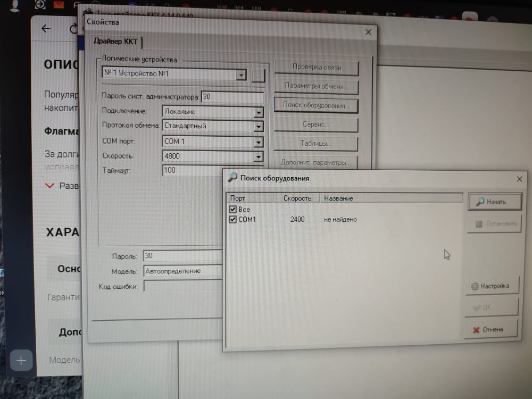Image resolution: width=532 pixels, height=399 pixels.
Task: Expand the Протокол обмена dropdown
Action: 259,127
